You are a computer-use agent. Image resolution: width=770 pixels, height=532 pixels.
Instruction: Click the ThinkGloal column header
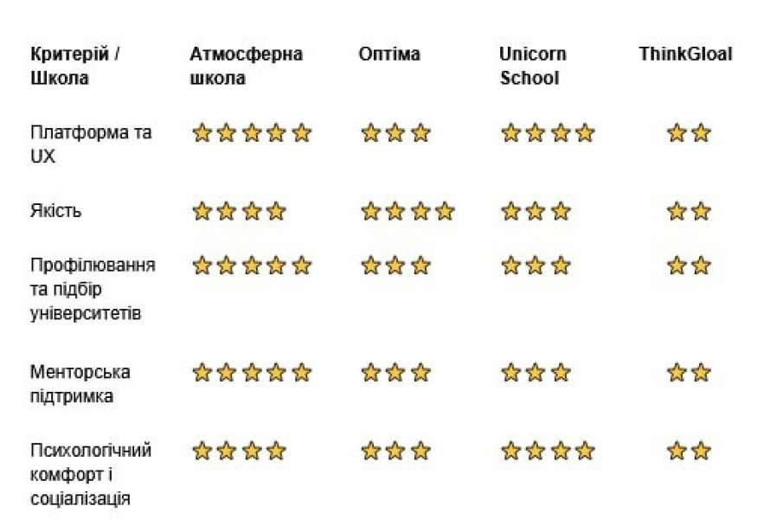click(685, 54)
